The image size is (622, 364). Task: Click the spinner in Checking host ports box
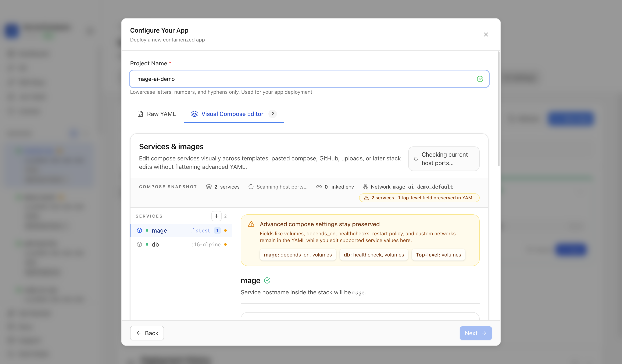click(x=416, y=159)
